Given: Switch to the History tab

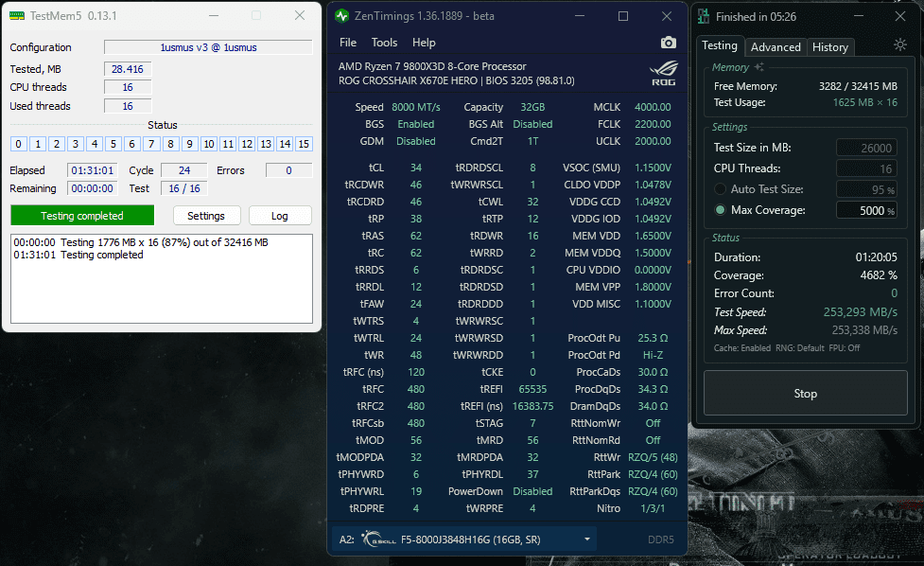Looking at the screenshot, I should 829,47.
